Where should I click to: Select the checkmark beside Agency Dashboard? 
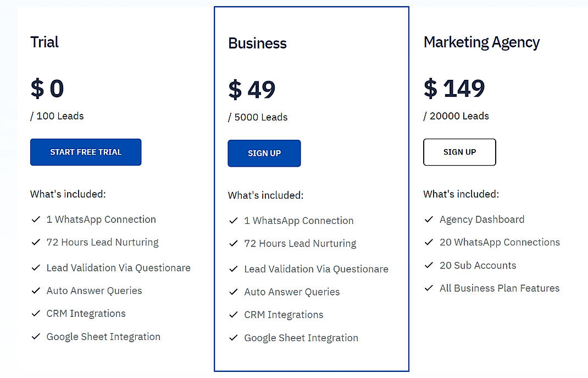click(429, 219)
